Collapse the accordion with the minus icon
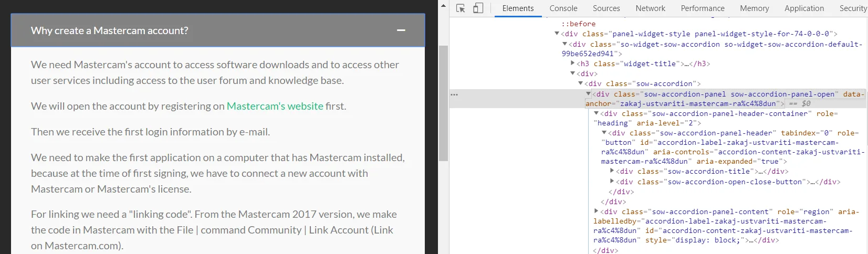Screen dimensions: 868x254 click(x=401, y=30)
